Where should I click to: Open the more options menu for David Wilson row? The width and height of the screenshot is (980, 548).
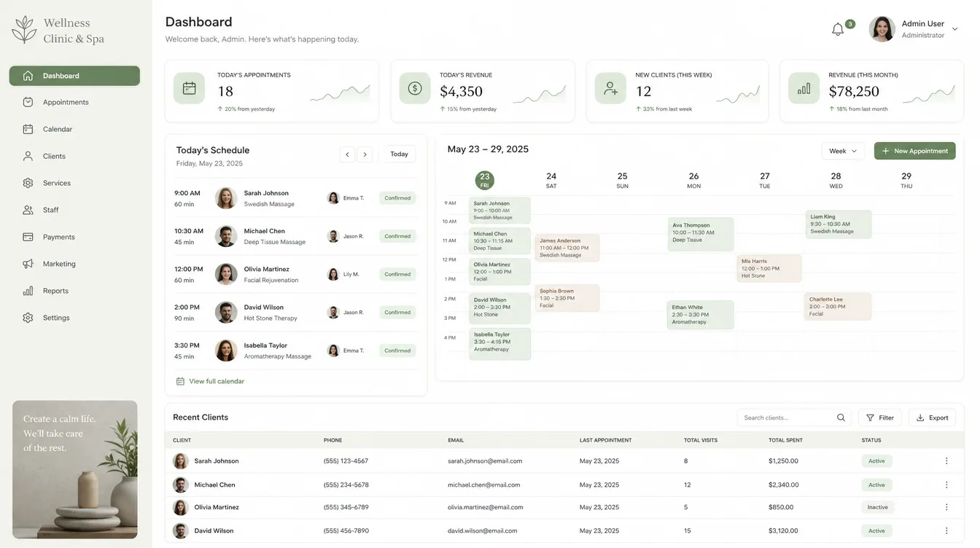pyautogui.click(x=946, y=531)
